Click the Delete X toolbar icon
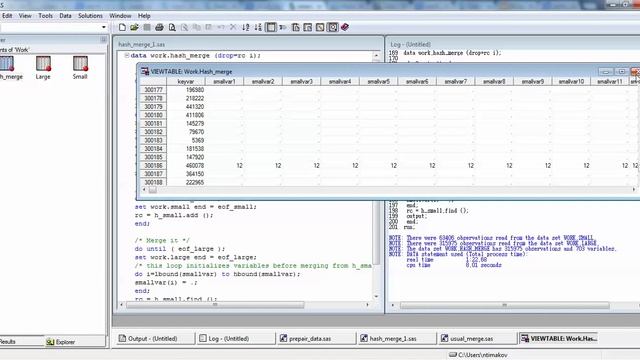The width and height of the screenshot is (640, 360). tap(233, 27)
